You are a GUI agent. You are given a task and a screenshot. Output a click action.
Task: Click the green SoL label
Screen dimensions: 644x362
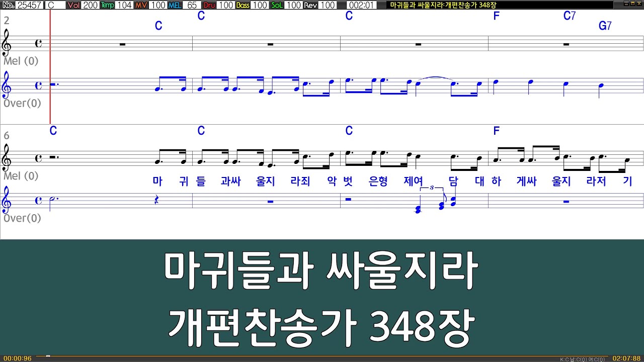(x=277, y=5)
